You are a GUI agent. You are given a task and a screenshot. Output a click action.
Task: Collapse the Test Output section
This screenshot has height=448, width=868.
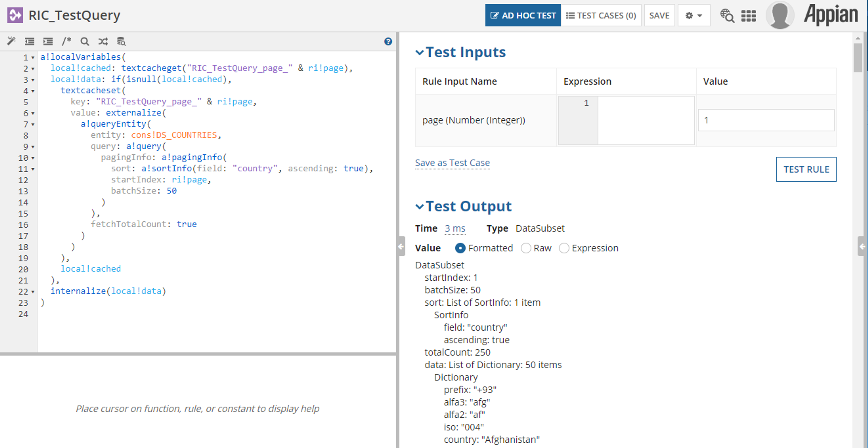click(420, 207)
